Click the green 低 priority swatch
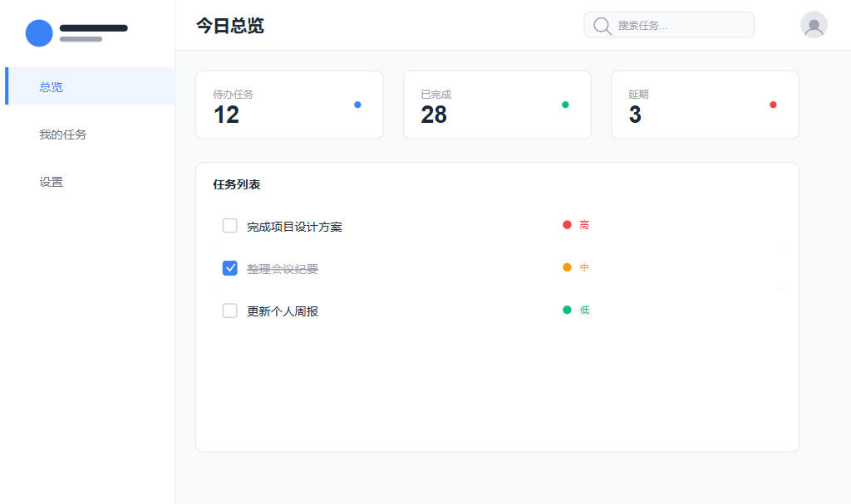Viewport: 851px width, 504px height. [x=578, y=310]
